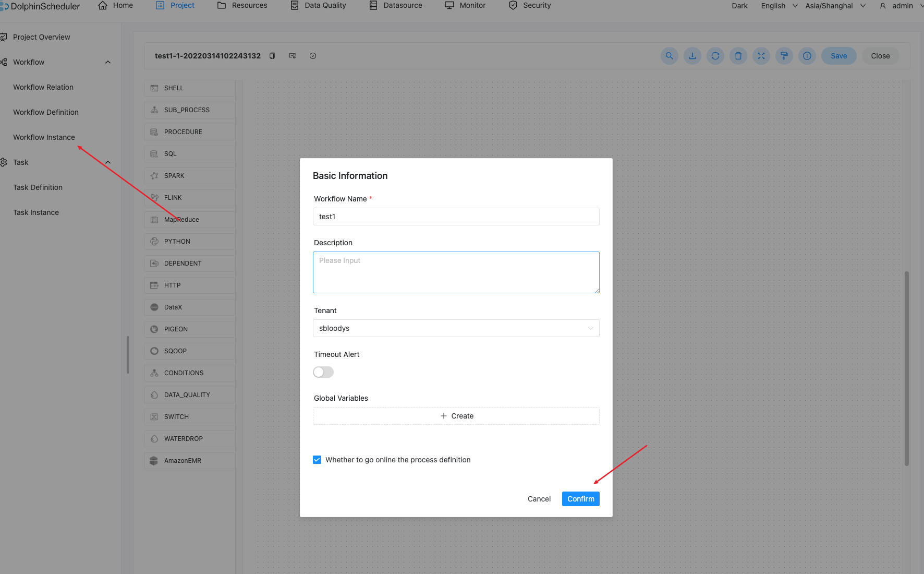
Task: Open the Monitor menu
Action: [x=465, y=5]
